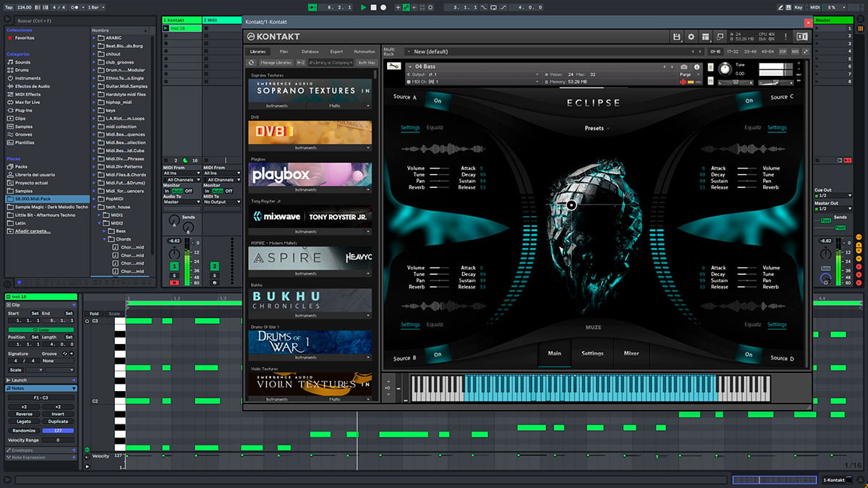Open Instruments category in the browser

27,78
